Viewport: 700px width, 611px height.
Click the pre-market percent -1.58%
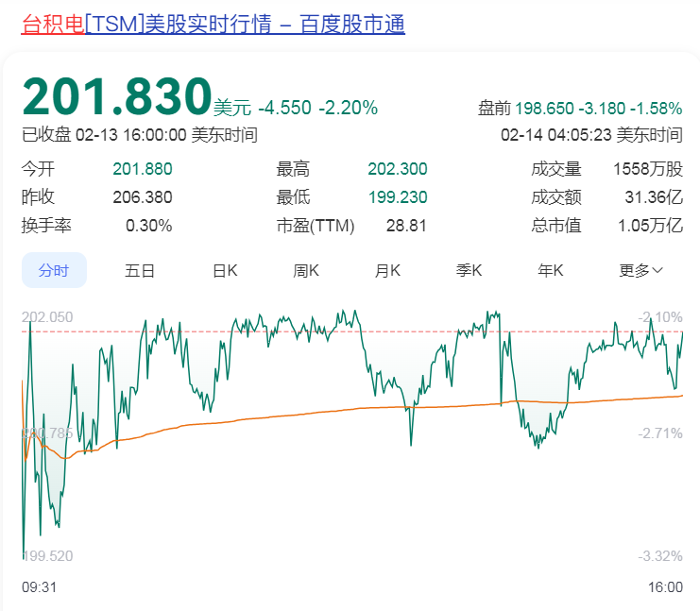[x=657, y=109]
